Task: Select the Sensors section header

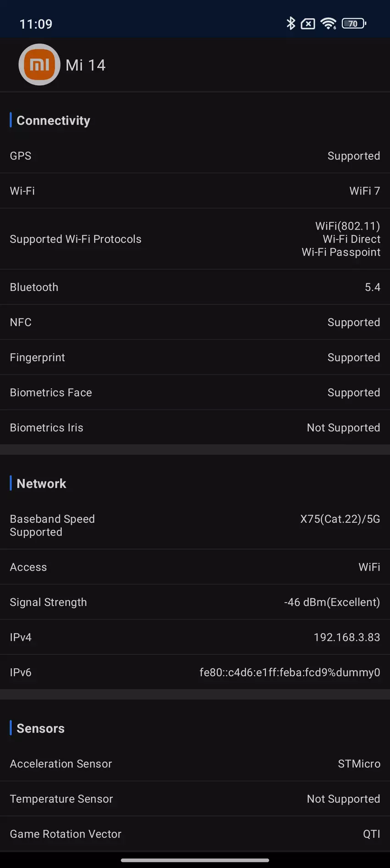Action: pyautogui.click(x=40, y=728)
